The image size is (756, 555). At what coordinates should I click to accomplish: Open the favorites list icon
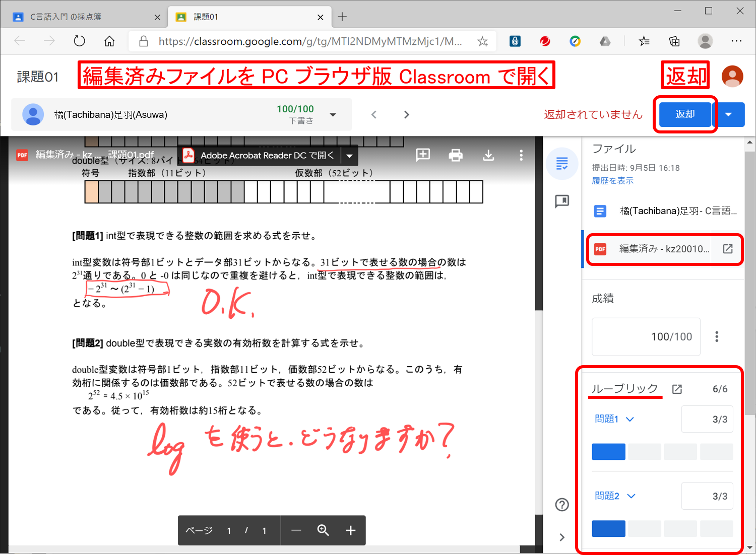tap(644, 41)
